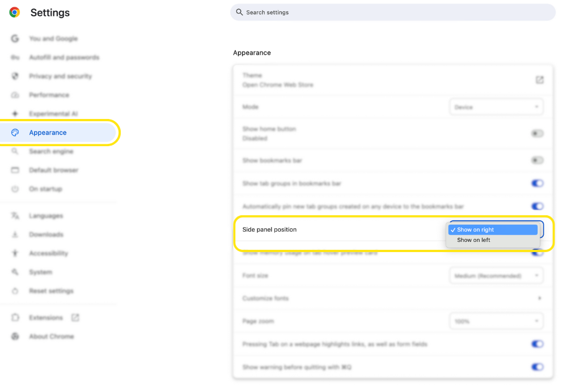Image resolution: width=567 pixels, height=392 pixels.
Task: Turn off warning before quitting with ⌘Q
Action: (x=537, y=367)
